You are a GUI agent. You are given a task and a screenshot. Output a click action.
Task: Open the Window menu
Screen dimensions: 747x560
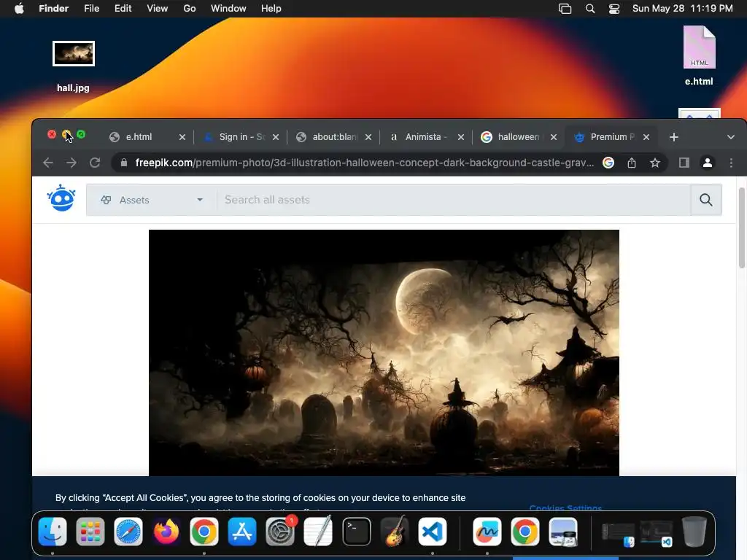[228, 9]
